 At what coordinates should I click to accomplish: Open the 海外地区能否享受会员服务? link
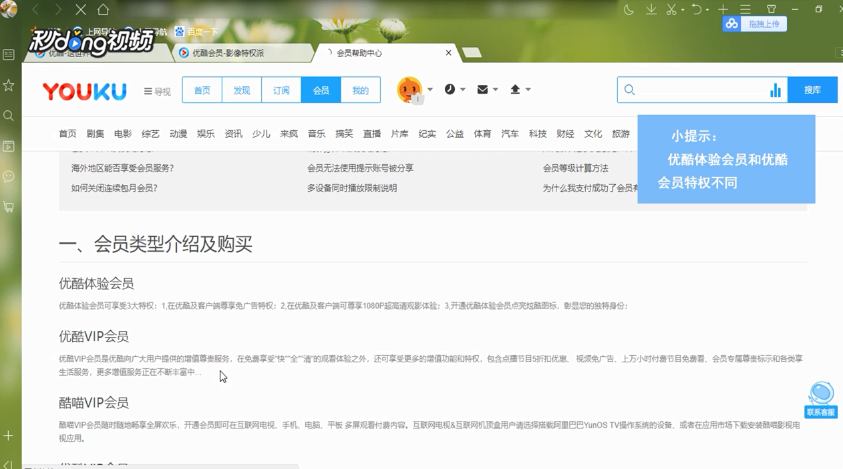(123, 168)
